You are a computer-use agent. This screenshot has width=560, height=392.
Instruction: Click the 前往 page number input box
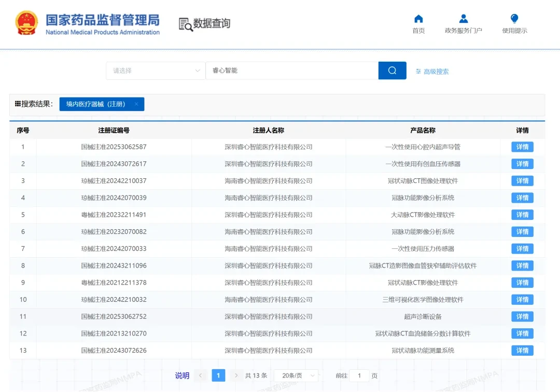(359, 375)
